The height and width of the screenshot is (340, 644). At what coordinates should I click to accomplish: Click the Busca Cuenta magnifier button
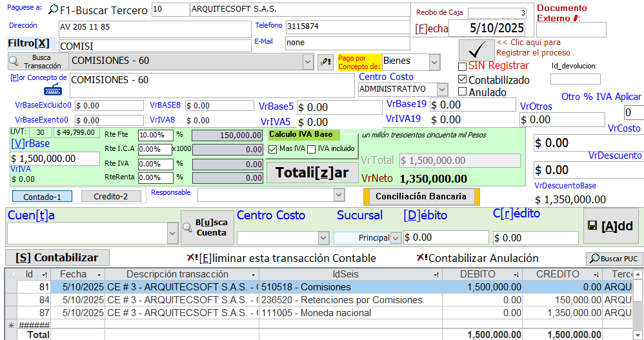[x=206, y=228]
